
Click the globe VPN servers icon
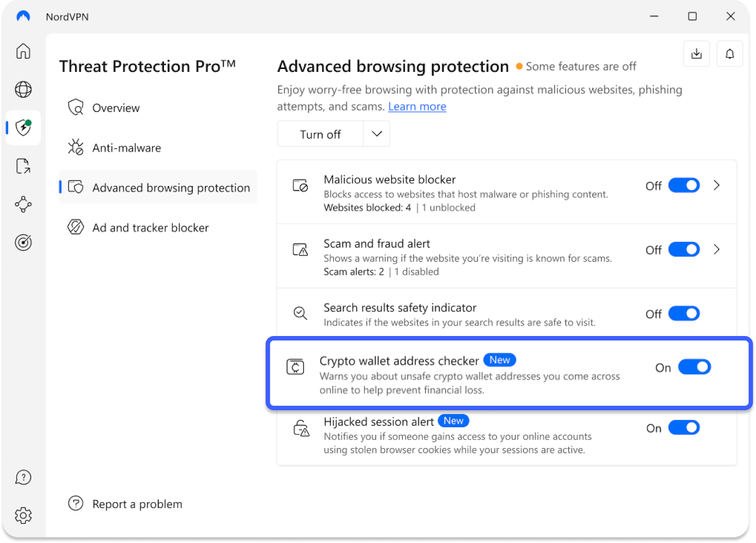point(23,89)
